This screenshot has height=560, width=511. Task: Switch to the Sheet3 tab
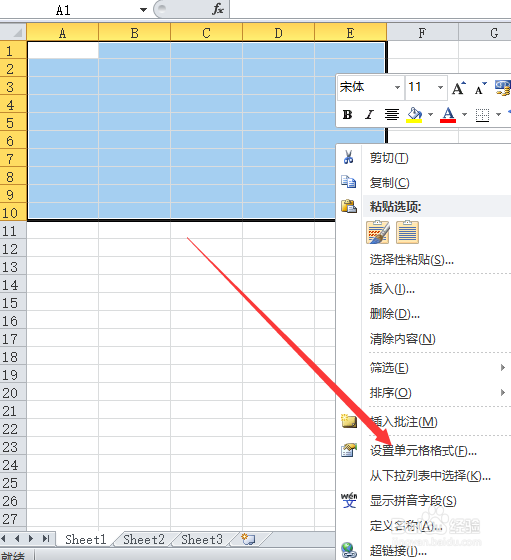click(202, 539)
